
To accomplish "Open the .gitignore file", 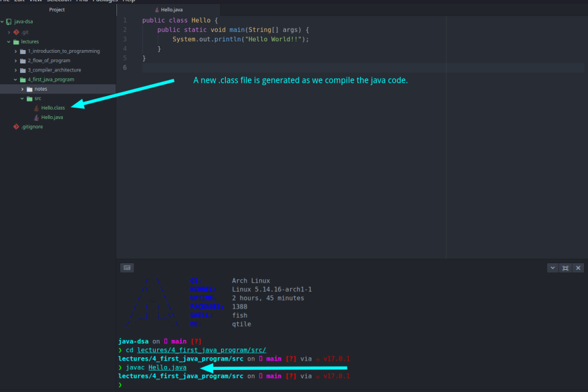I will pos(32,127).
